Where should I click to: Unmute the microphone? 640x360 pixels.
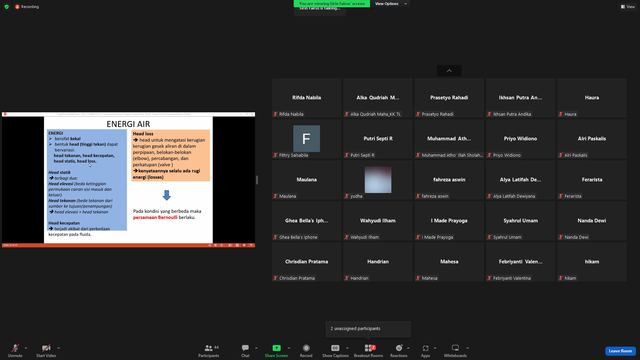point(15,350)
